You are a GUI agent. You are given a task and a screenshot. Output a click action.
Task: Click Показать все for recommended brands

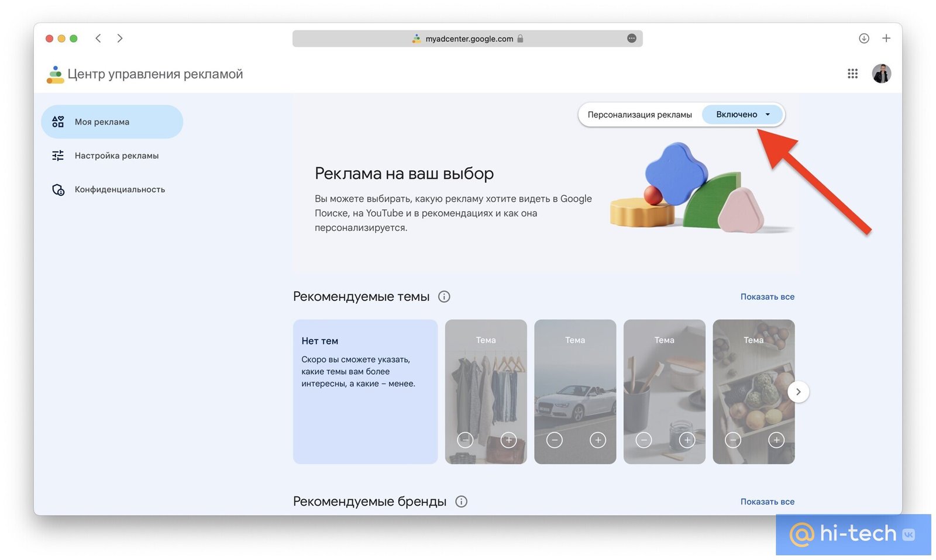[x=767, y=502]
